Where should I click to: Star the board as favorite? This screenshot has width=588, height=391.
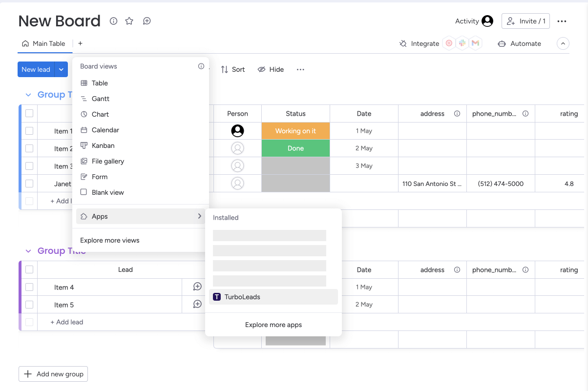129,21
